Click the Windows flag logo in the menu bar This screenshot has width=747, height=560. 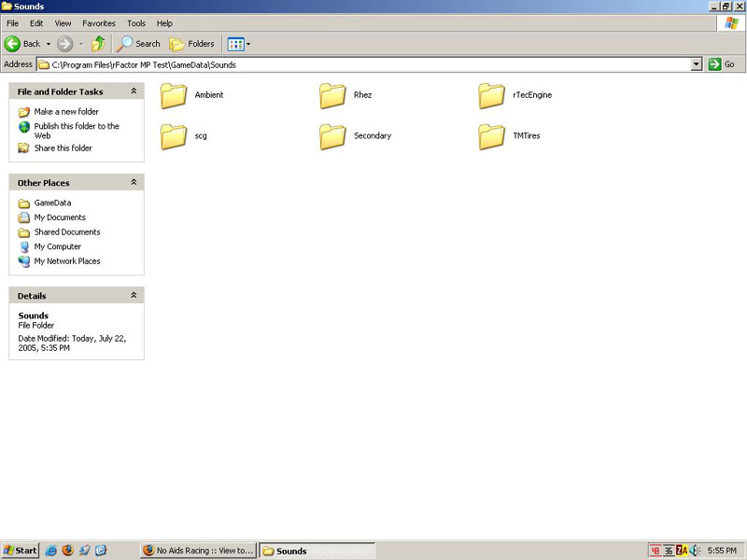coord(731,23)
